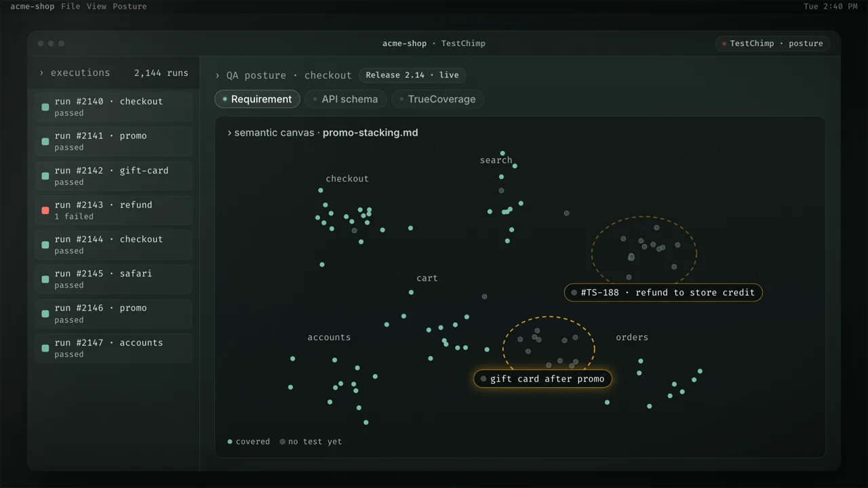Click the Tue 2:40 PM clock
This screenshot has width=868, height=488.
click(831, 6)
